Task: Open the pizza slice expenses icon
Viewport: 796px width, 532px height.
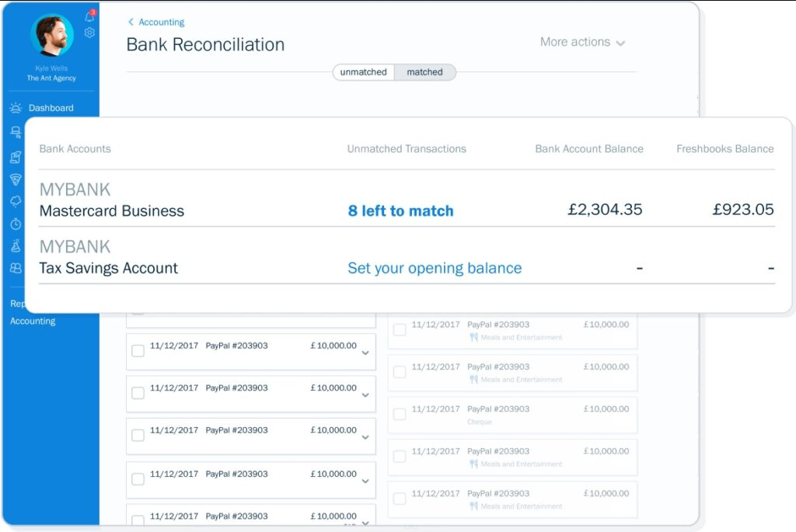Action: [16, 179]
